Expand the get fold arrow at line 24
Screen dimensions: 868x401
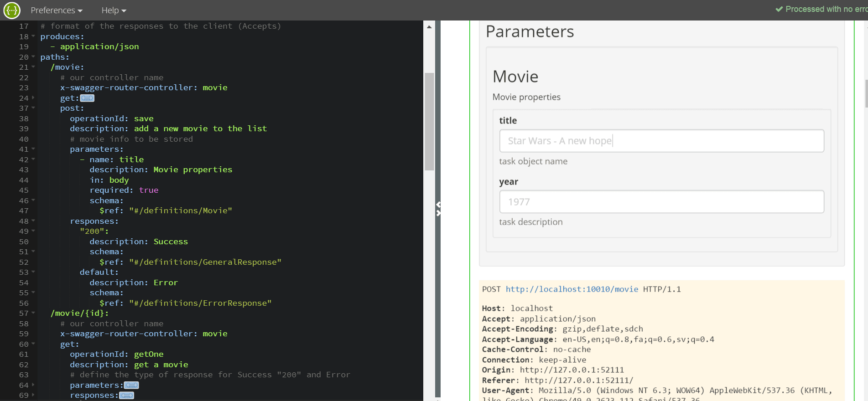[33, 98]
